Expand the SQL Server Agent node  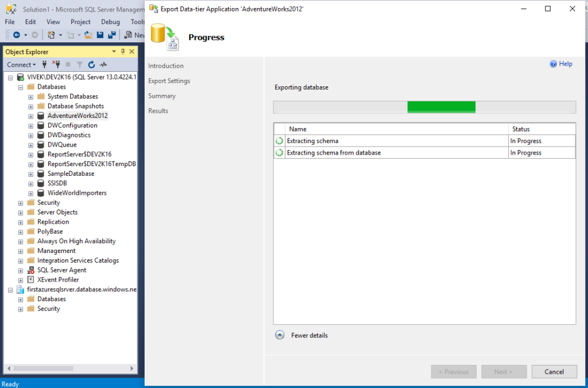21,270
